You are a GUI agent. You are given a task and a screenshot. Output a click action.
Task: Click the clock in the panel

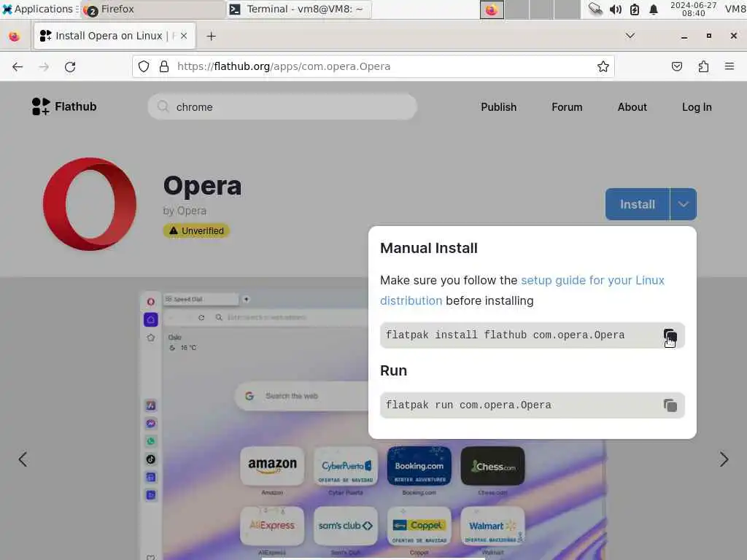coord(693,9)
